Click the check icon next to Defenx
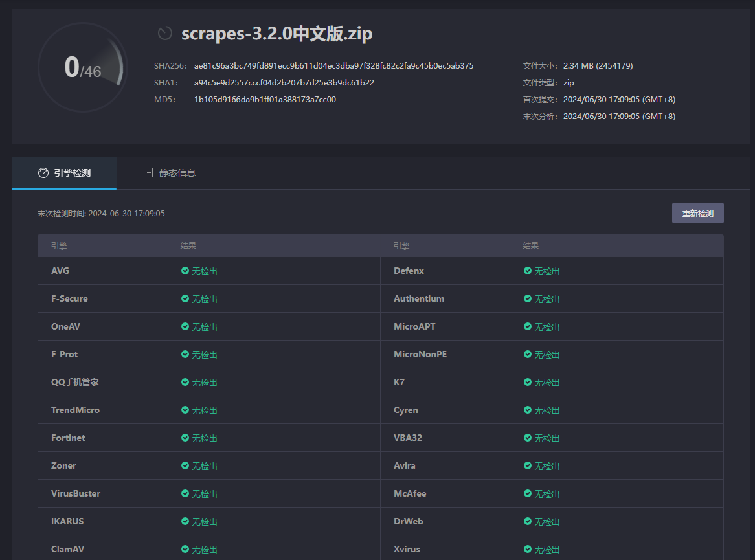 click(528, 271)
